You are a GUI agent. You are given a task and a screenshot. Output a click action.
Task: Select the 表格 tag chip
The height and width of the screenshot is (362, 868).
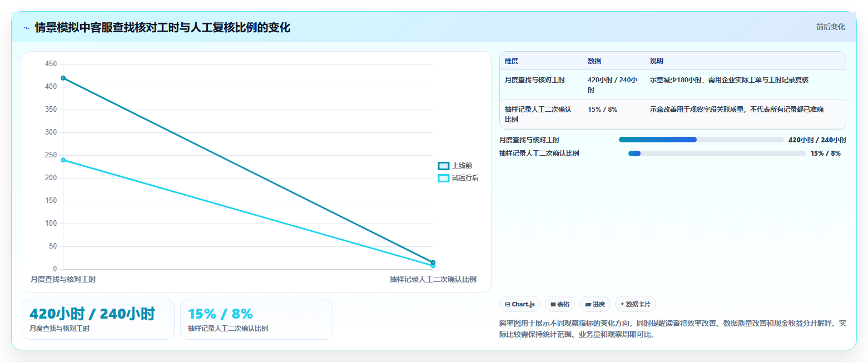559,304
